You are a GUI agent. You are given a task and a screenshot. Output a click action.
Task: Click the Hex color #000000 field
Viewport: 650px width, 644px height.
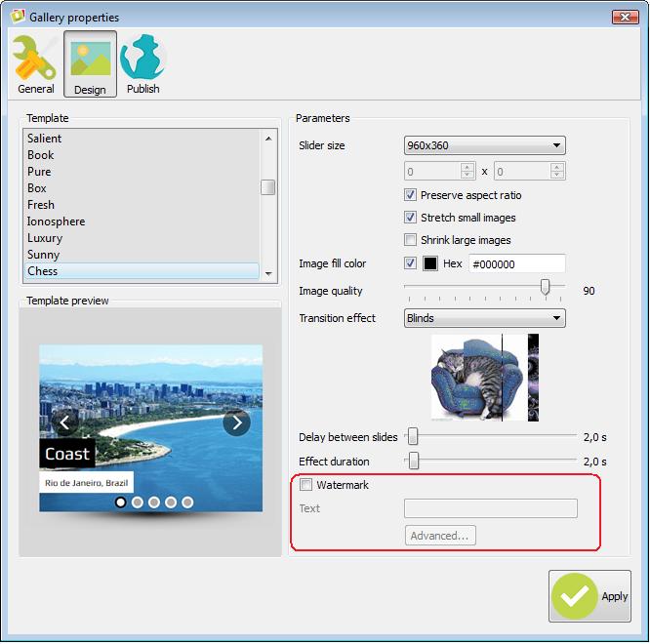coord(517,263)
